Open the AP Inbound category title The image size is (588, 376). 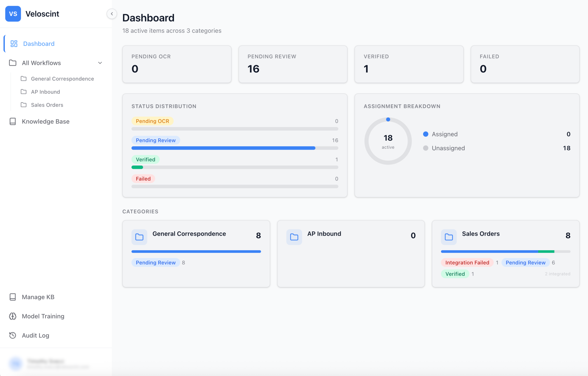(324, 234)
